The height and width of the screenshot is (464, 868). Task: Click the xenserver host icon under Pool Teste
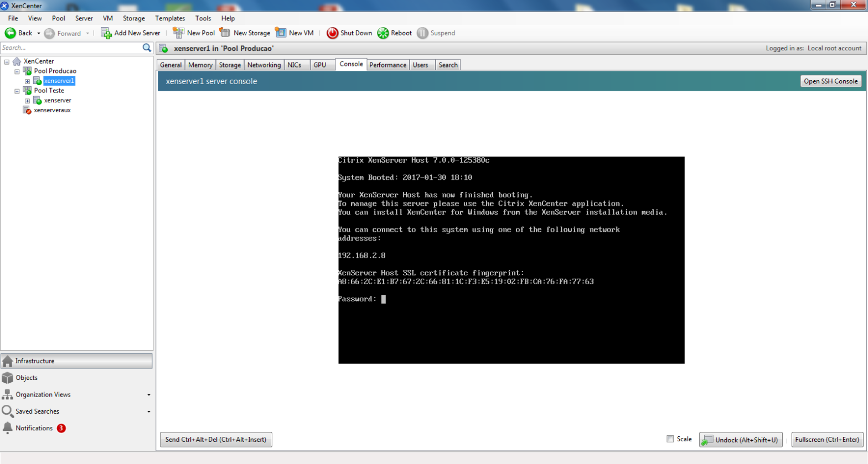(x=37, y=101)
